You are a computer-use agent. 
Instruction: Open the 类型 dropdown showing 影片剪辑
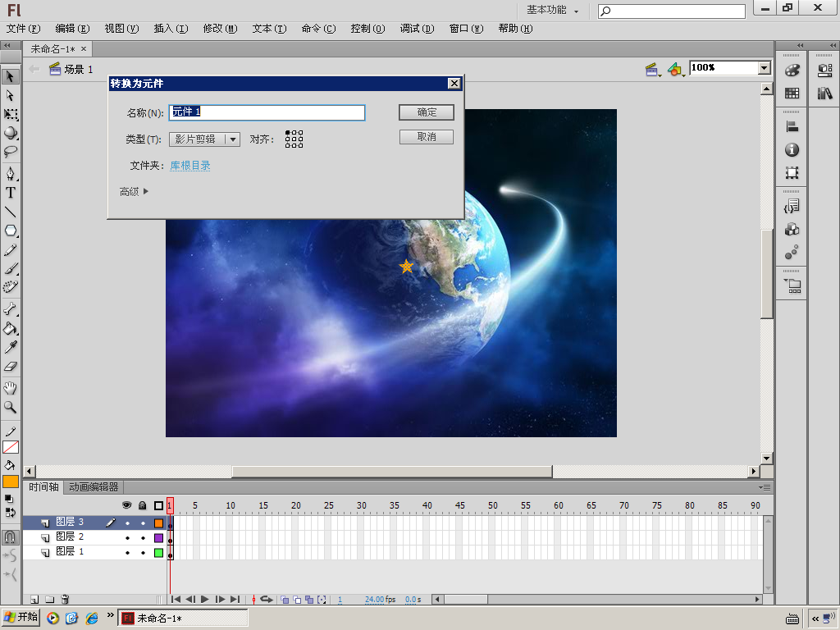click(x=204, y=139)
